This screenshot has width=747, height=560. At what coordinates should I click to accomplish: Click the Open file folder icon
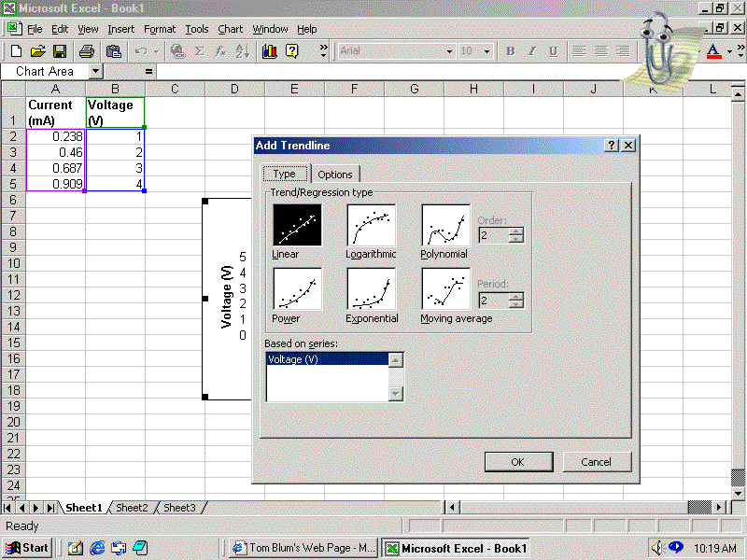(37, 51)
